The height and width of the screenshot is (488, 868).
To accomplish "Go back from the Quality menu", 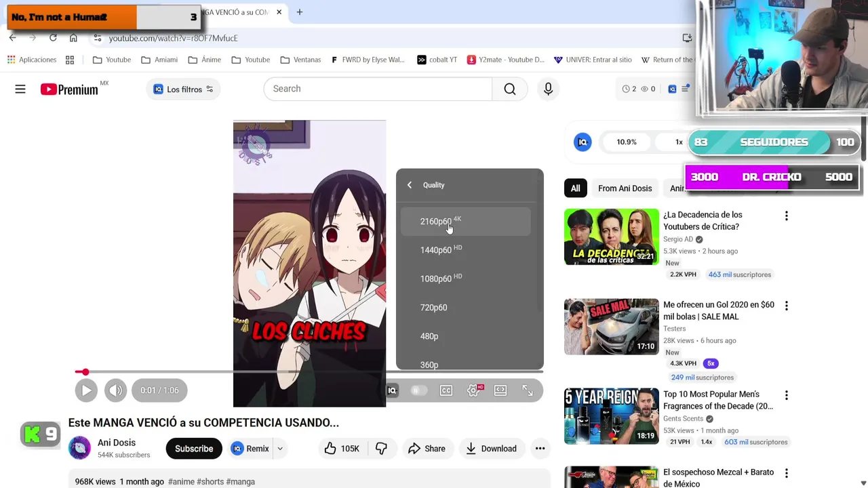I will [410, 185].
